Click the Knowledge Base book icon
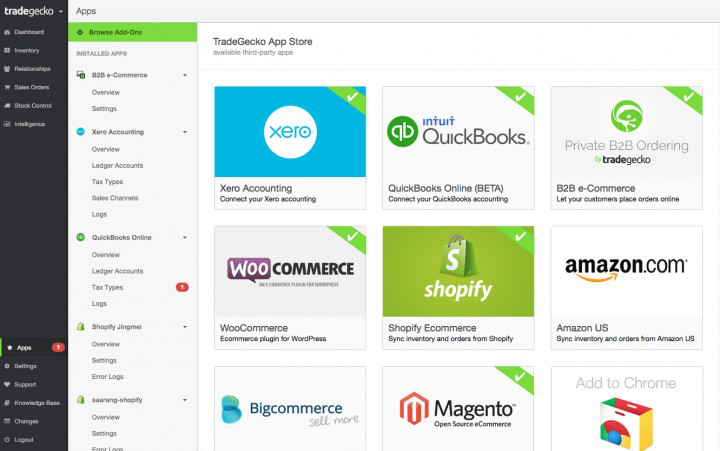The image size is (720, 451). pyautogui.click(x=7, y=403)
